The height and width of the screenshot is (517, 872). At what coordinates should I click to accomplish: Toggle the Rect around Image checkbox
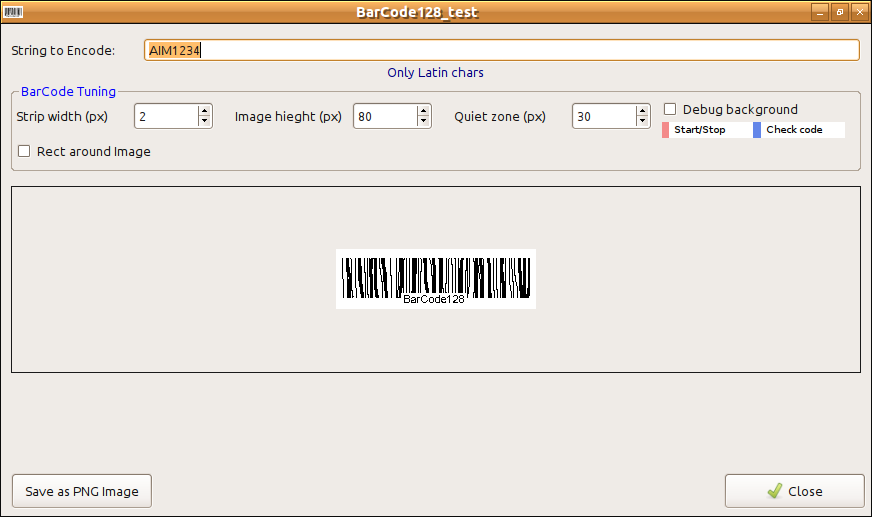tap(25, 152)
